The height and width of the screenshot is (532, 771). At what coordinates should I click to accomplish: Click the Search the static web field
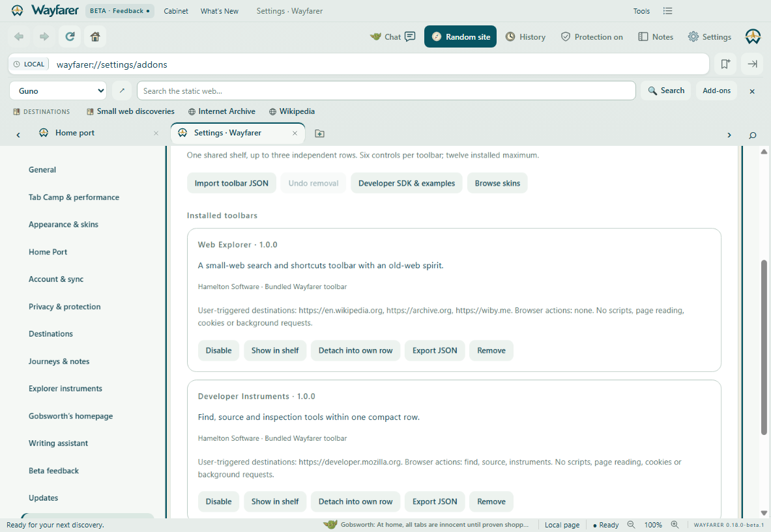(x=386, y=91)
